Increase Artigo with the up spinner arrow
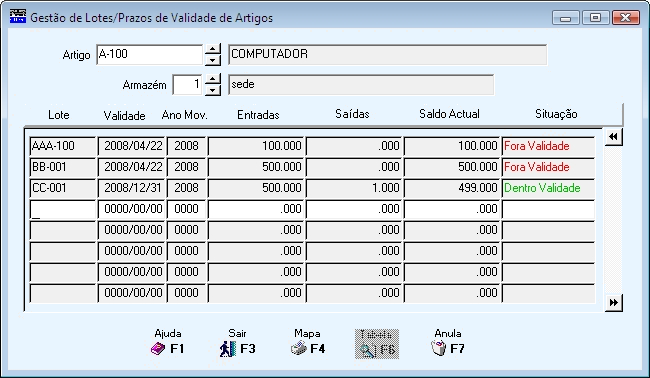This screenshot has width=650, height=378. click(213, 49)
